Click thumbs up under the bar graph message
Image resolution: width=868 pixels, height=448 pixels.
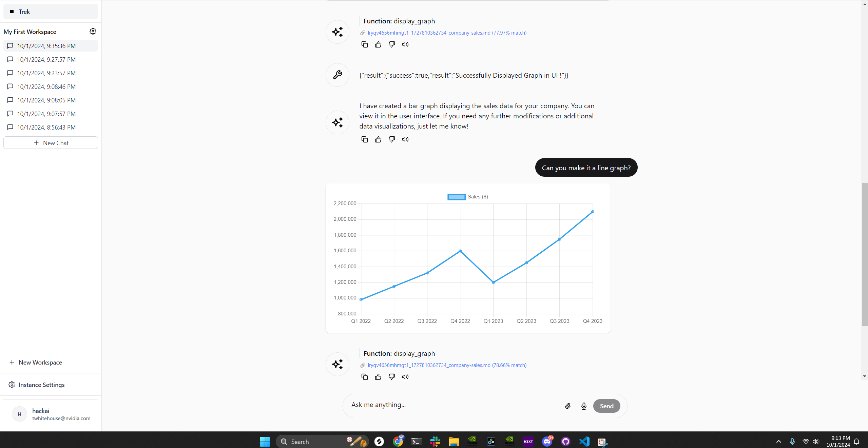click(378, 139)
